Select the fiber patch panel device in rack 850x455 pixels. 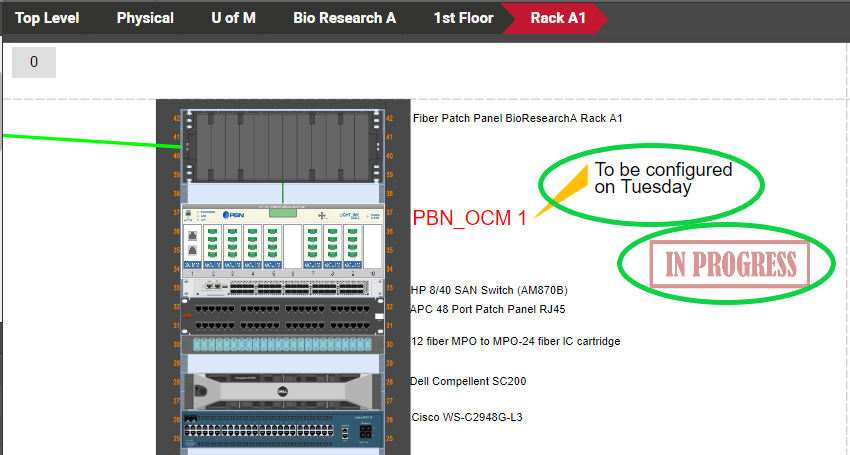(282, 146)
